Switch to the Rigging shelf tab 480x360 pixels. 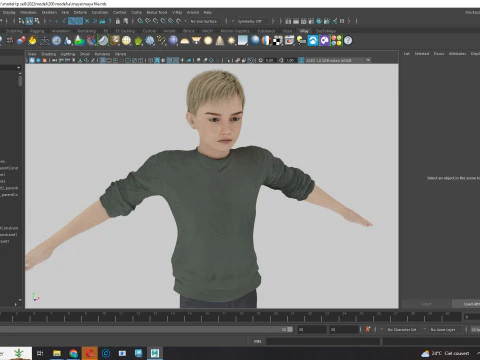(x=37, y=31)
